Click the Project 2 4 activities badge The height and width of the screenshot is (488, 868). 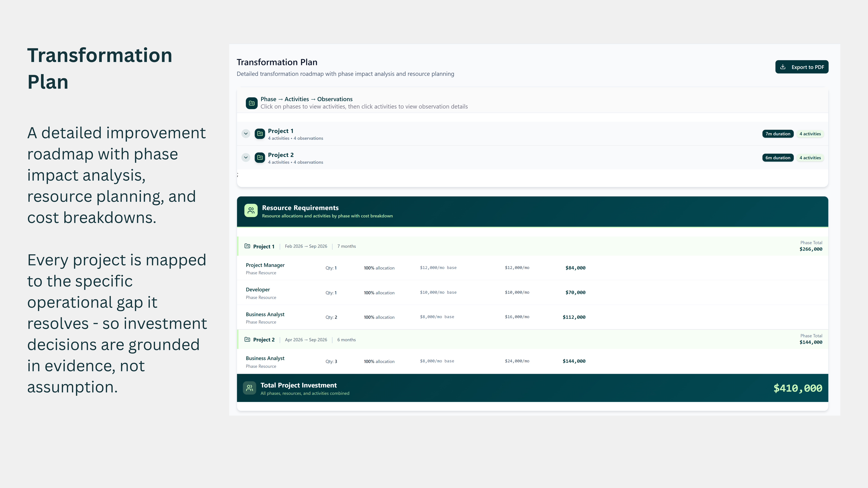tap(810, 158)
